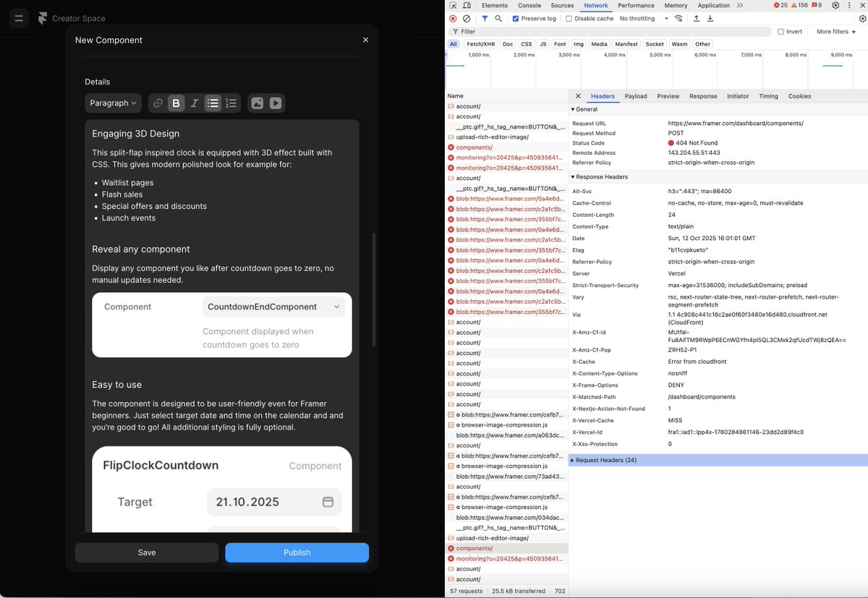Export HAR file download icon
This screenshot has height=598, width=868.
coord(710,18)
